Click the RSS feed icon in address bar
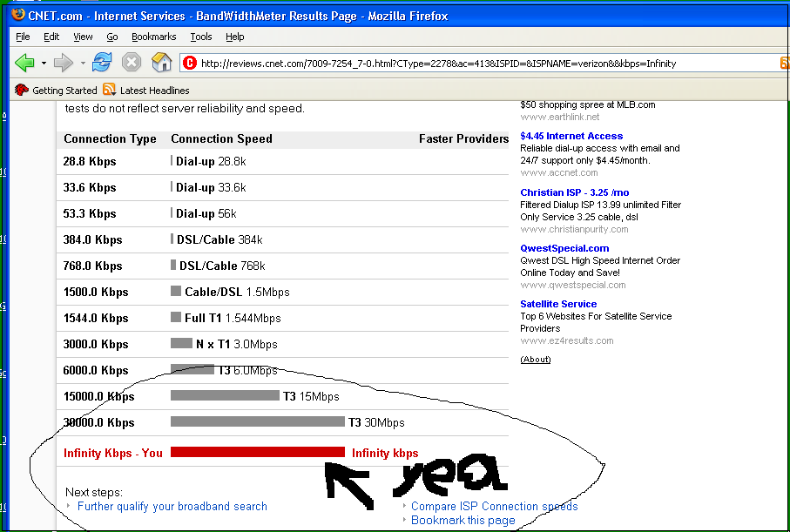Screen dimensions: 790x532 [x=785, y=63]
